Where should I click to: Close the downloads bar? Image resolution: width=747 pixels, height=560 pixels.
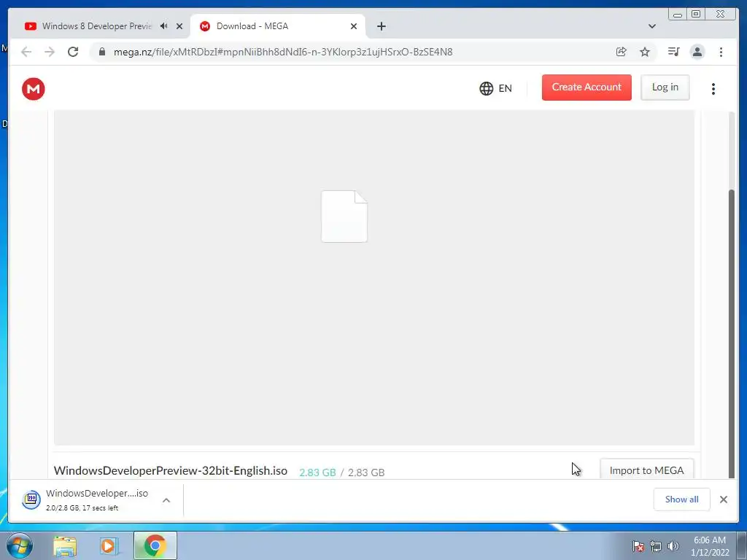point(723,499)
